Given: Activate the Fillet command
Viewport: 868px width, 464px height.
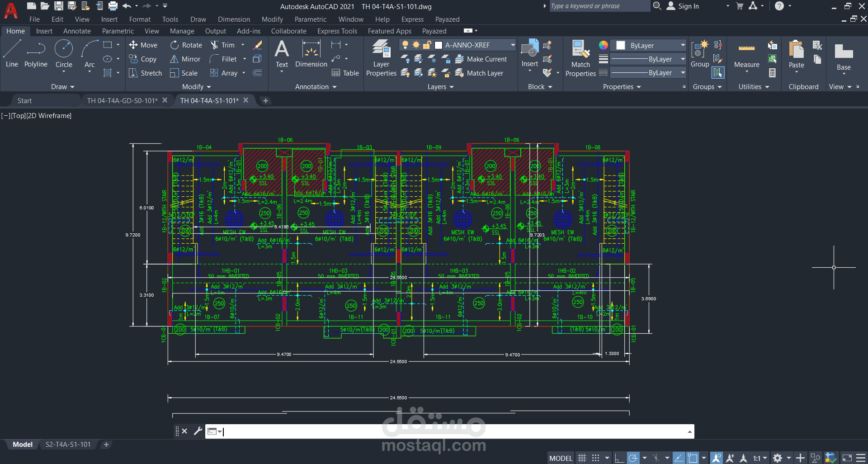Looking at the screenshot, I should 223,59.
